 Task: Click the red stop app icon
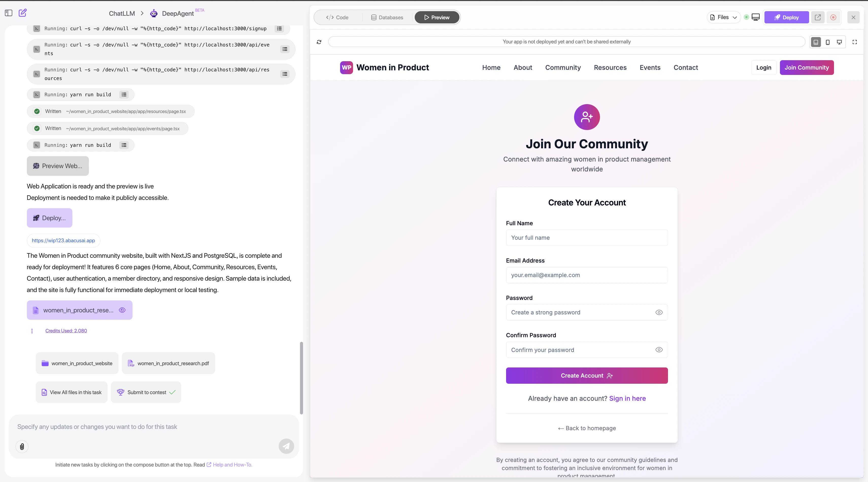(833, 17)
